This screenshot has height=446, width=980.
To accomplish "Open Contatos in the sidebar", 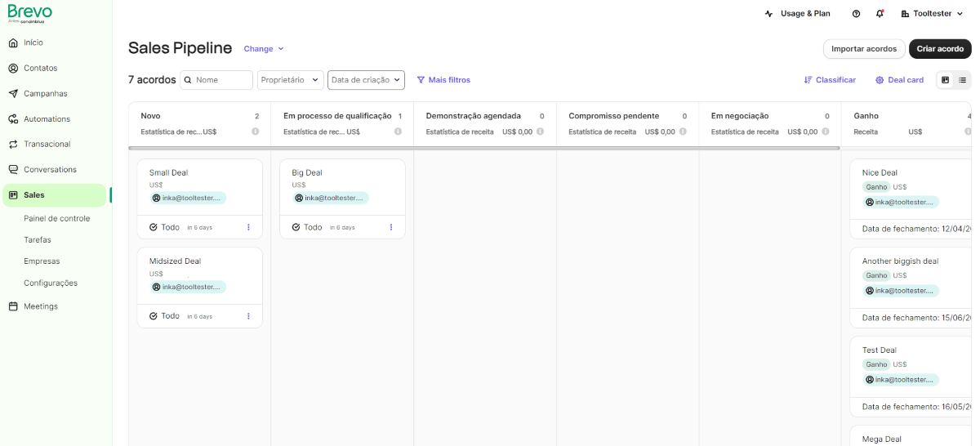I will [x=40, y=68].
